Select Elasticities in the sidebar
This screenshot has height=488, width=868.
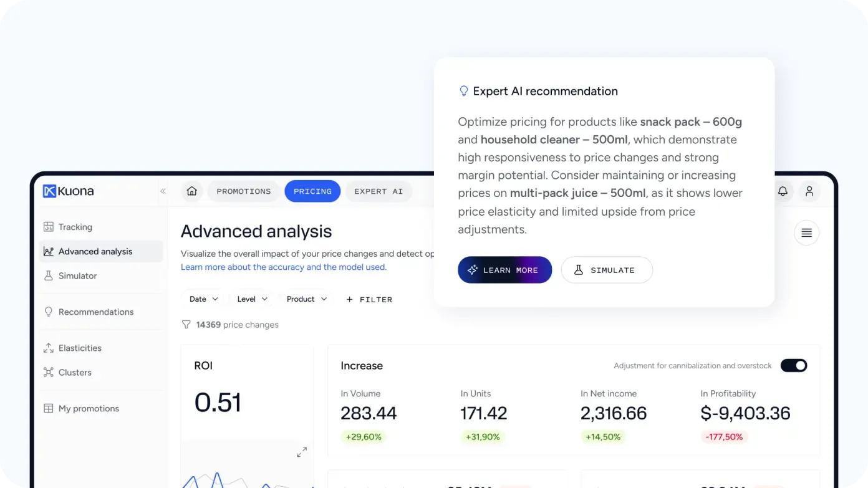click(x=80, y=348)
